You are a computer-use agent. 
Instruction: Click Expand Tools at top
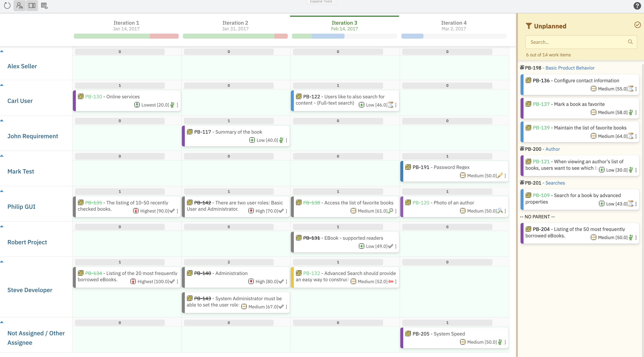click(x=321, y=2)
